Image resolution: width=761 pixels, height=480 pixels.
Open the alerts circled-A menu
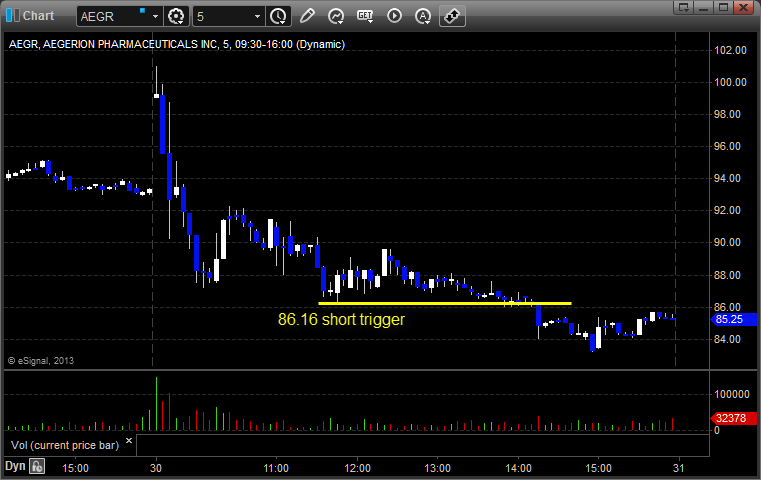click(x=423, y=16)
